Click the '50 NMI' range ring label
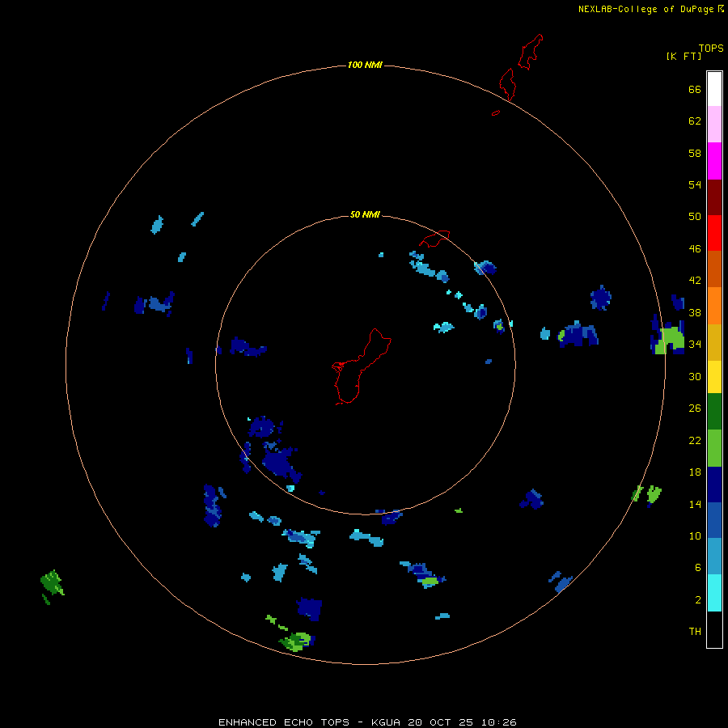This screenshot has height=728, width=728. tap(365, 214)
